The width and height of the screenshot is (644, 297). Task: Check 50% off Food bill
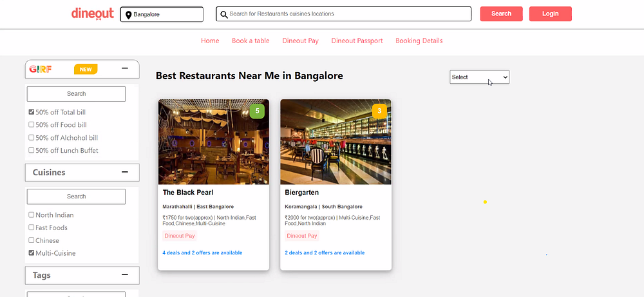[x=31, y=124]
